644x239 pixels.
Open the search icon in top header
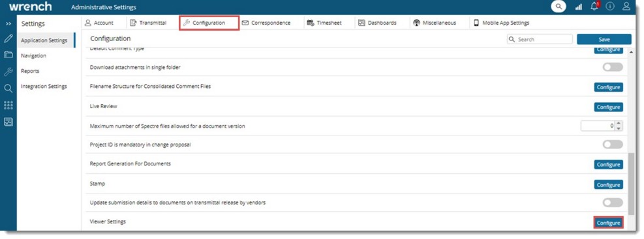pos(558,7)
